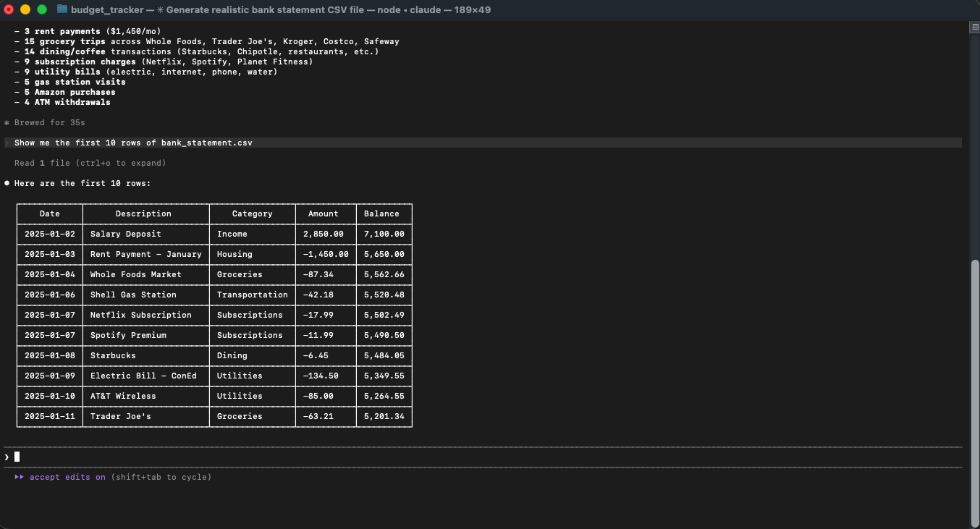Click the prompt input line
Image resolution: width=980 pixels, height=529 pixels.
point(483,457)
